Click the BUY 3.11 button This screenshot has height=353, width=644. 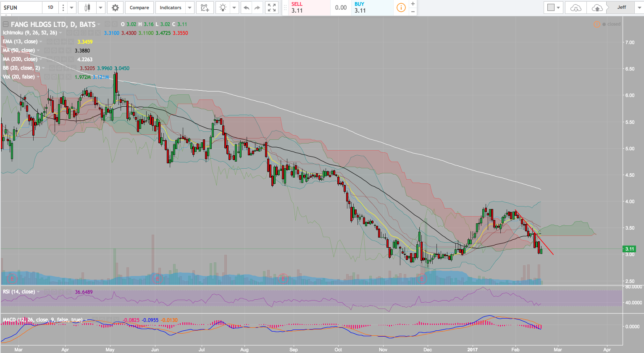pyautogui.click(x=372, y=8)
